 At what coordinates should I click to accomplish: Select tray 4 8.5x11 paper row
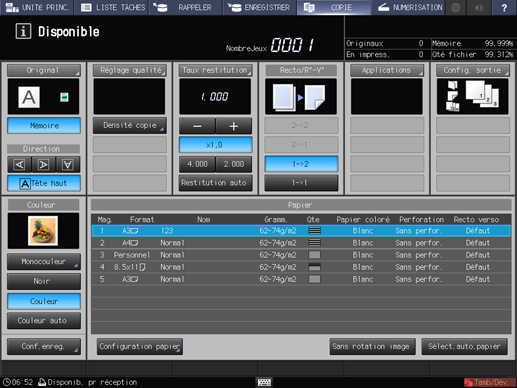(301, 267)
